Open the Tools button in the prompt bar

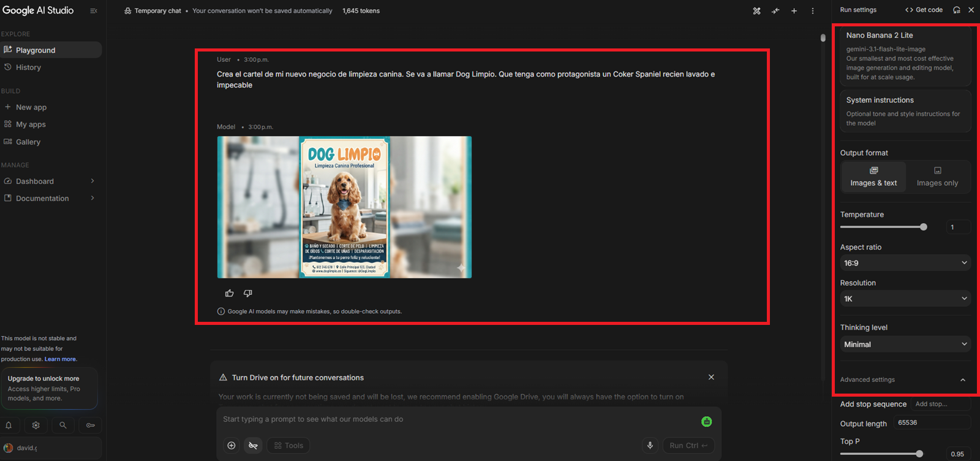[x=288, y=446]
